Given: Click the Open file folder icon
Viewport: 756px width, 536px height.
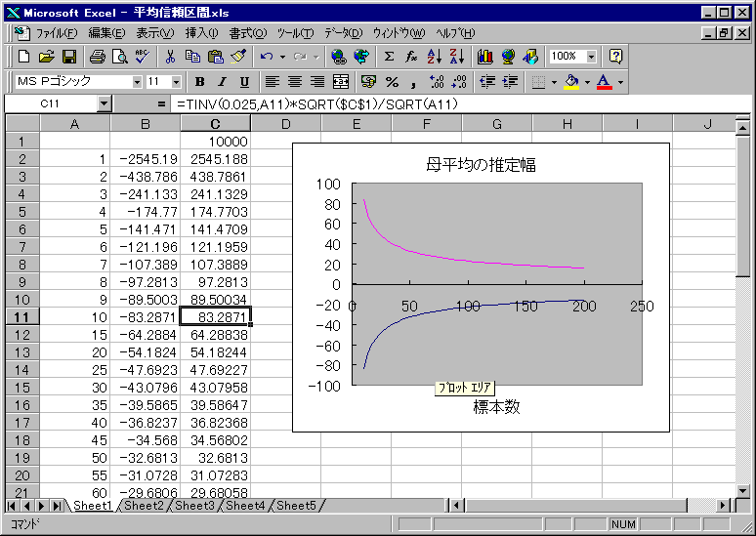Looking at the screenshot, I should [x=46, y=57].
